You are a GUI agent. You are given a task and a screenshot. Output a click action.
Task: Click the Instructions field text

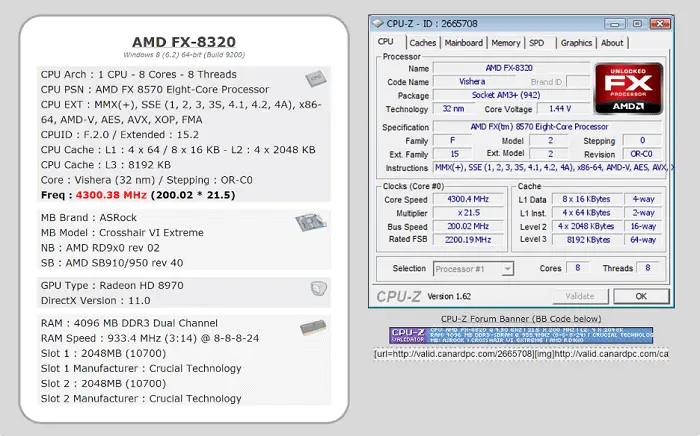coord(553,168)
